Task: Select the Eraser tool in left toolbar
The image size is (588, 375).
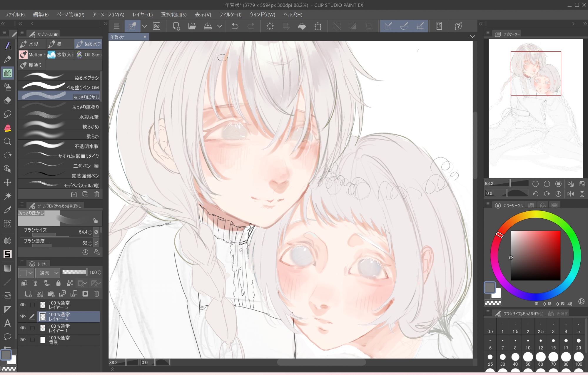Action: [x=8, y=101]
